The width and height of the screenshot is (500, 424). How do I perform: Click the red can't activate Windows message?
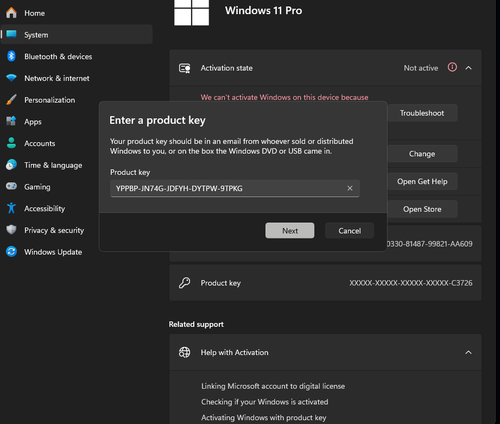[x=284, y=97]
